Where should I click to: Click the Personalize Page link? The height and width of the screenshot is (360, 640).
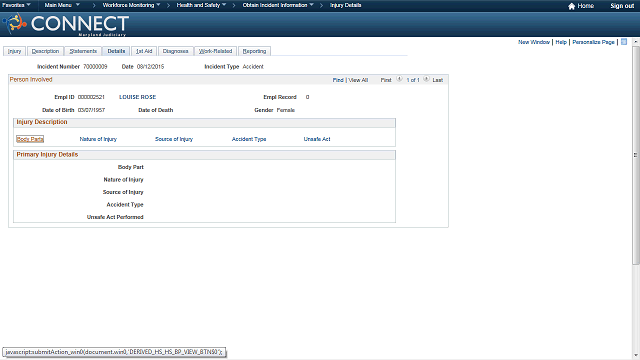tap(593, 42)
